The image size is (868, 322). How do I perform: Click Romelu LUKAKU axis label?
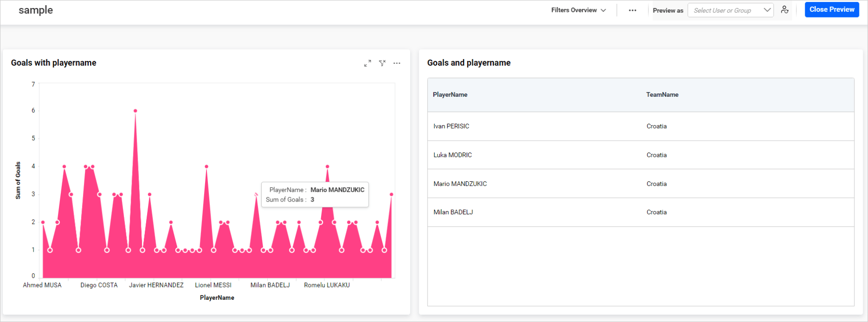click(x=327, y=285)
